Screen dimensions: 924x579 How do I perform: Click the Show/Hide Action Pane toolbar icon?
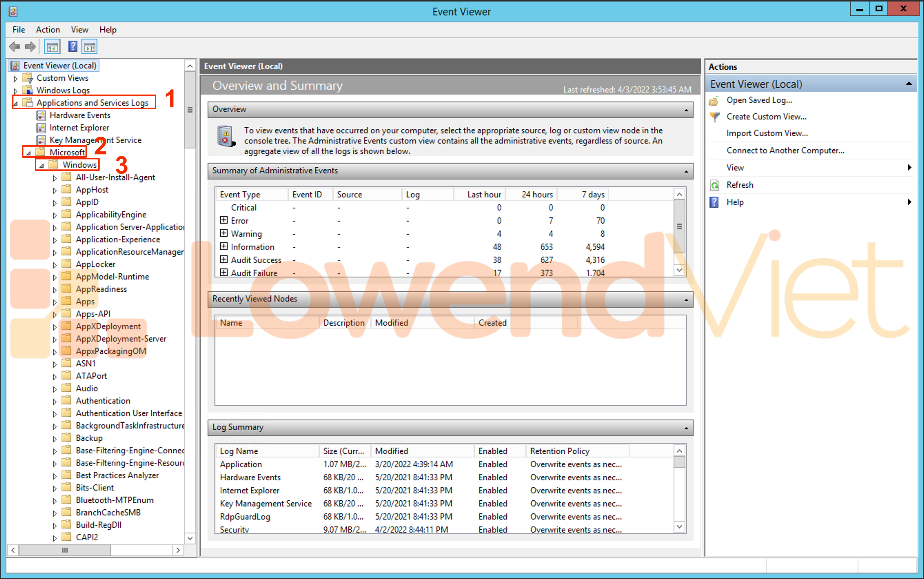(x=90, y=47)
